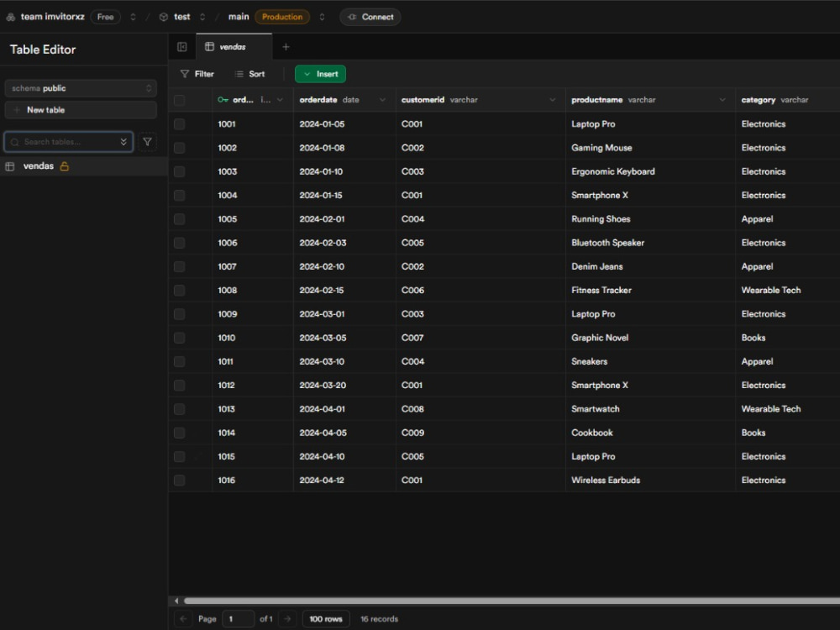Open the productname column header dropdown arrow

click(722, 100)
